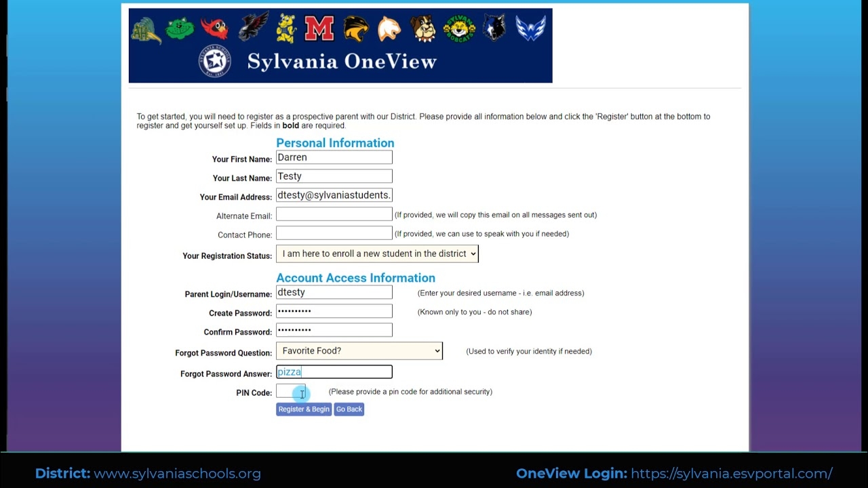Click the yellow bear mascot logo
Image resolution: width=868 pixels, height=488 pixels.
(x=285, y=28)
